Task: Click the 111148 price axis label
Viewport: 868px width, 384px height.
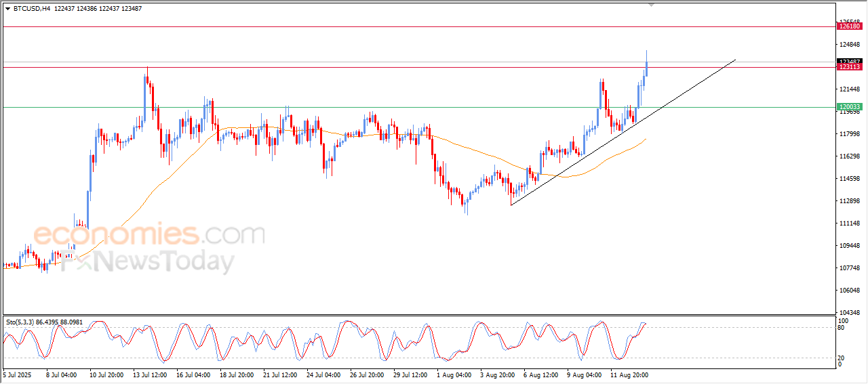Action: [x=850, y=223]
